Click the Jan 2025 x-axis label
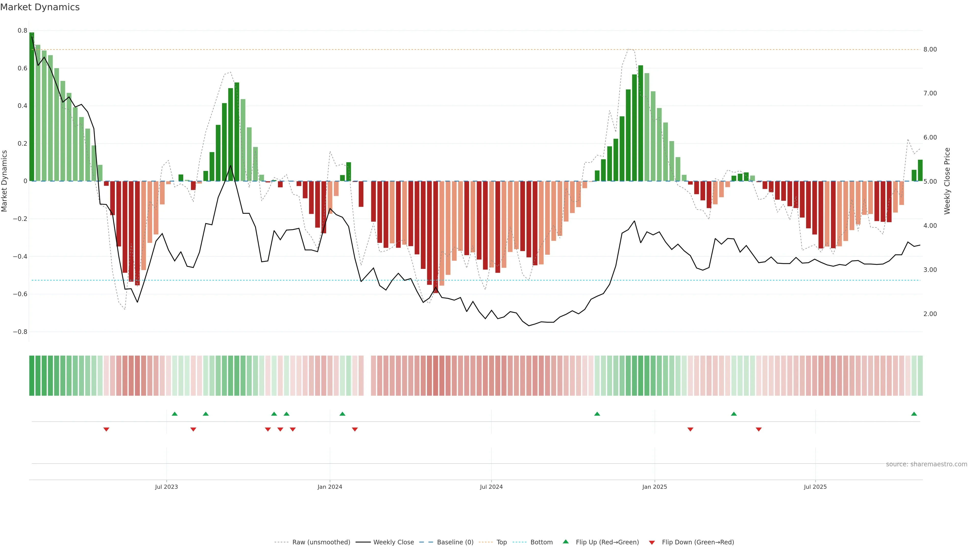The width and height of the screenshot is (980, 551). pyautogui.click(x=654, y=487)
